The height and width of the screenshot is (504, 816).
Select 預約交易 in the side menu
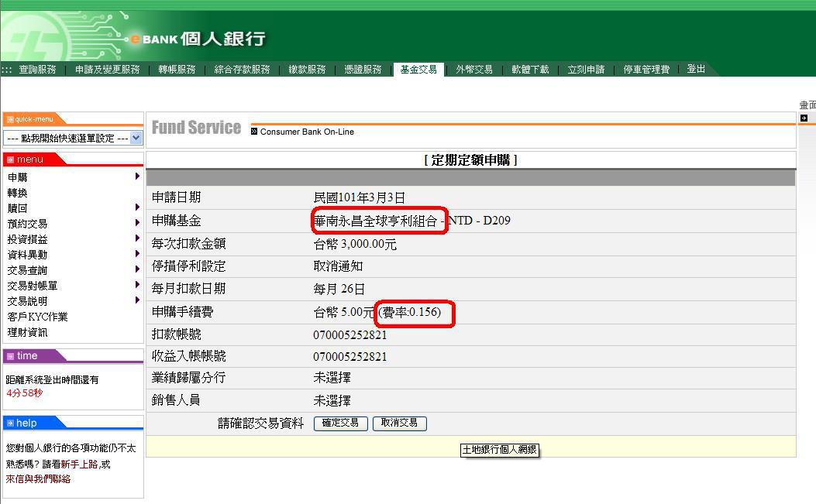(x=27, y=224)
